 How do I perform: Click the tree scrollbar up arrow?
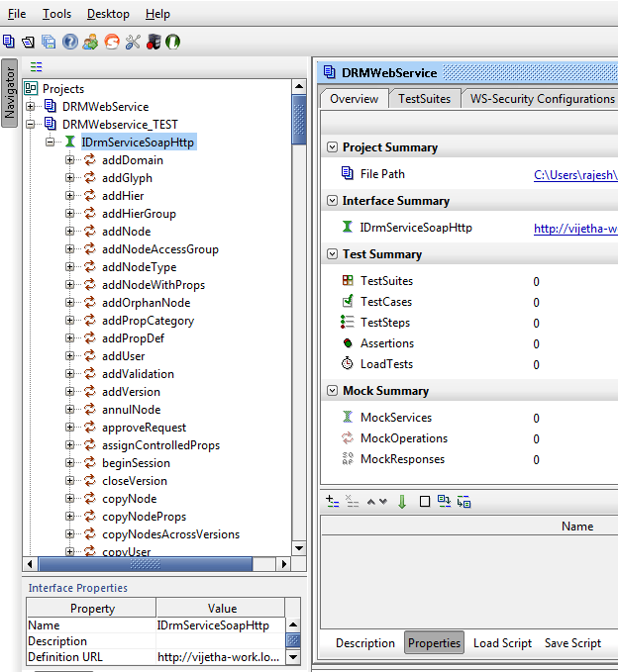(x=299, y=86)
